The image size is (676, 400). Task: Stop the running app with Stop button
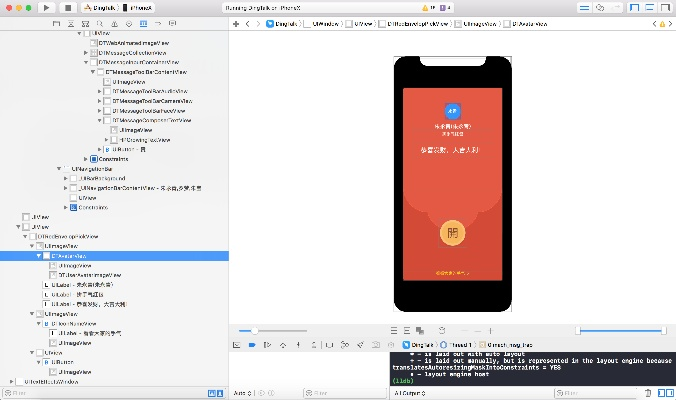[x=67, y=7]
